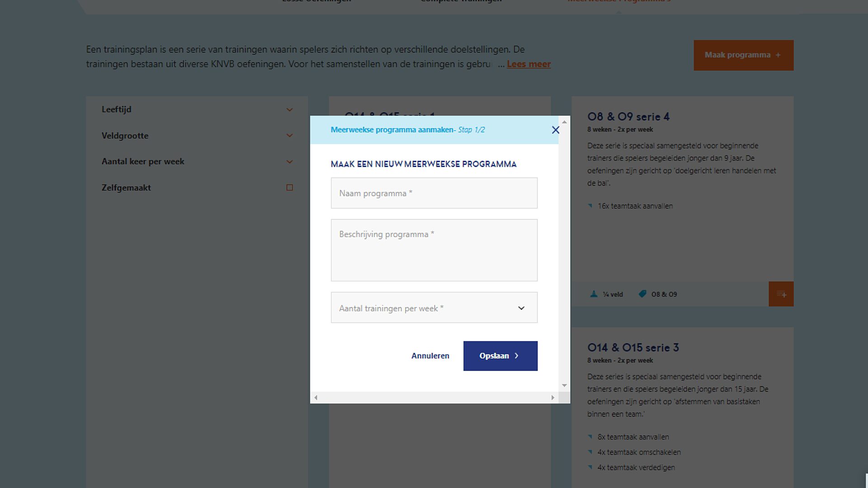Screen dimensions: 868x488
Task: Click the O8 & O9 tag icon
Action: coord(642,294)
